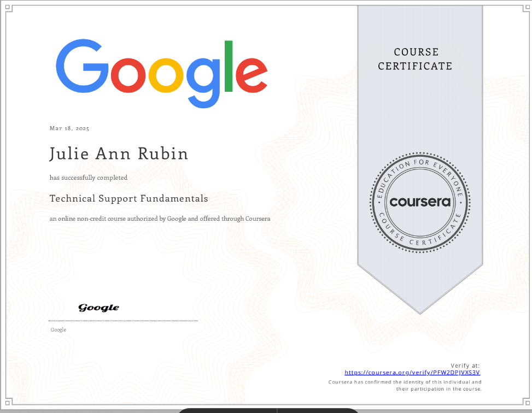Click the 'an online non-credit course' line
This screenshot has width=532, height=413.
[x=160, y=219]
